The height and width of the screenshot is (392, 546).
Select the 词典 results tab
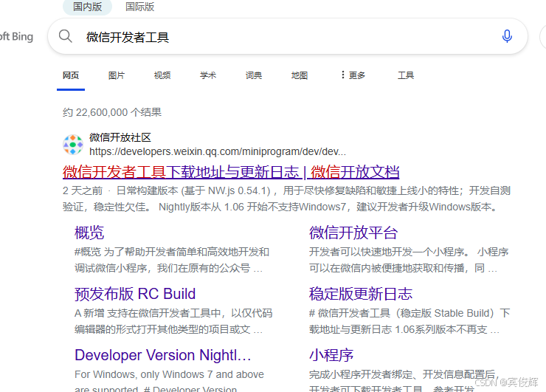[254, 75]
